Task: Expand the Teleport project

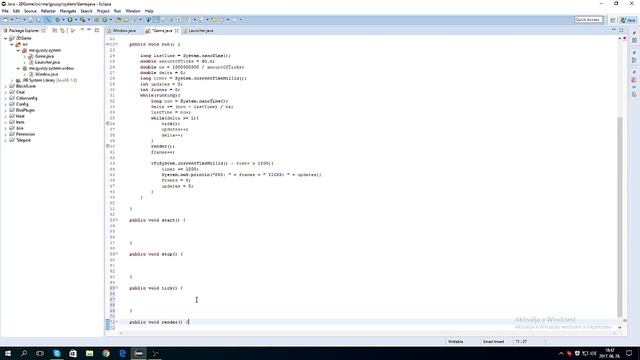Action: [6, 140]
